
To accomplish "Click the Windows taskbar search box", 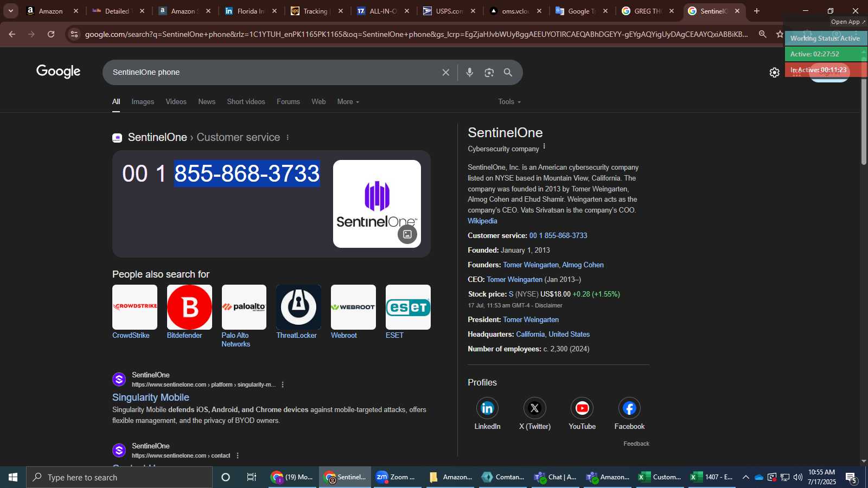I will (119, 477).
